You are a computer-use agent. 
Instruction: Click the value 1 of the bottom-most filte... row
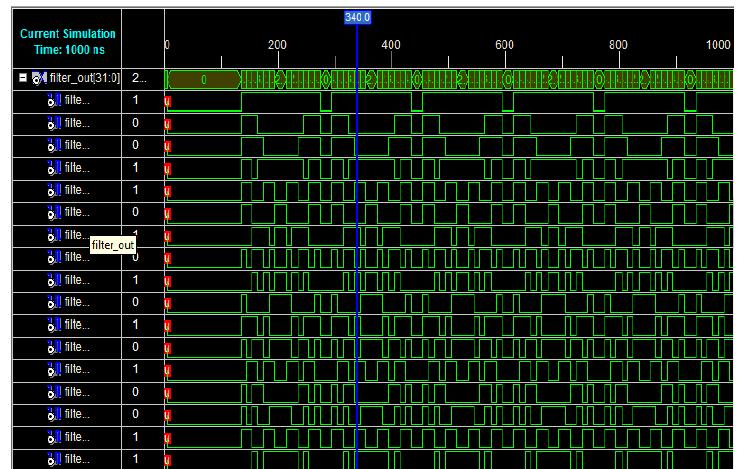coord(136,459)
